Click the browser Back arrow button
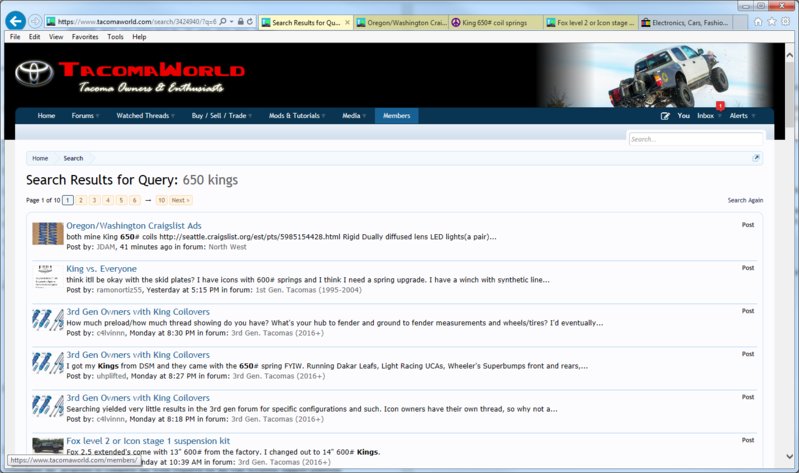This screenshot has width=799, height=473. (x=15, y=21)
